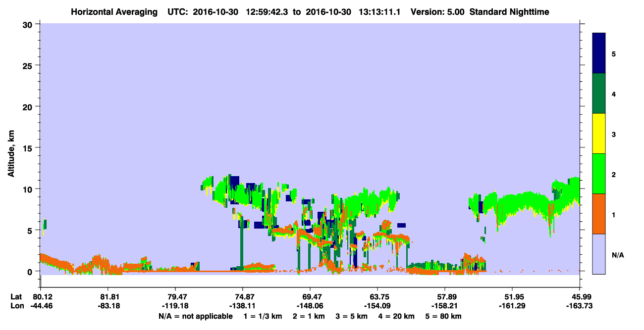
Task: Click the colorbar label '4'
Action: tap(614, 94)
